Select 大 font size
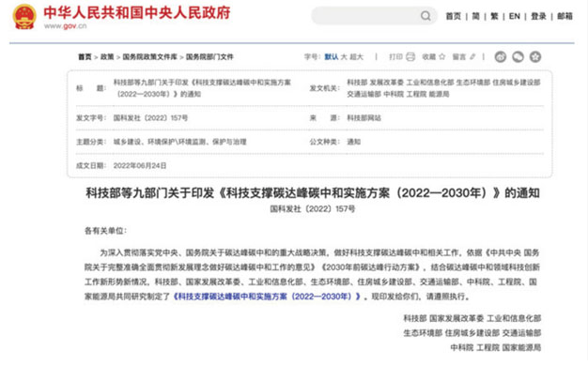 (x=344, y=57)
